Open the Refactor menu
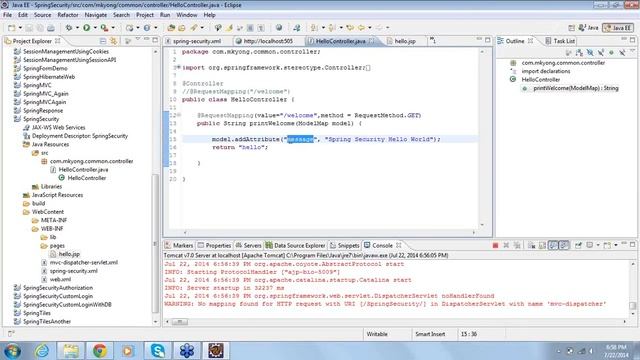The image size is (640, 360). tap(68, 15)
